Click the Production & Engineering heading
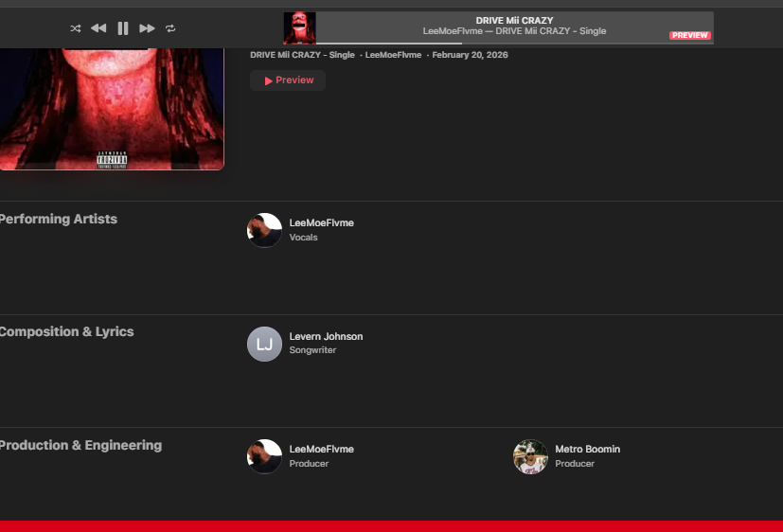 pos(80,445)
